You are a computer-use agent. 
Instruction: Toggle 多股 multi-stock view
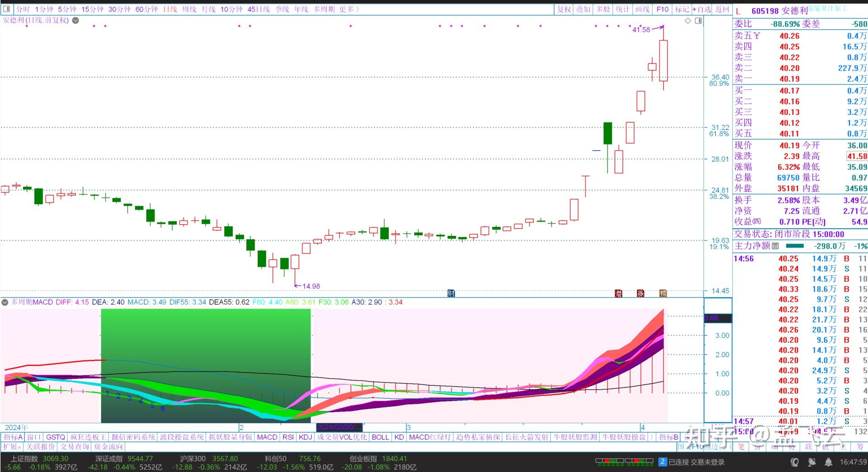603,9
